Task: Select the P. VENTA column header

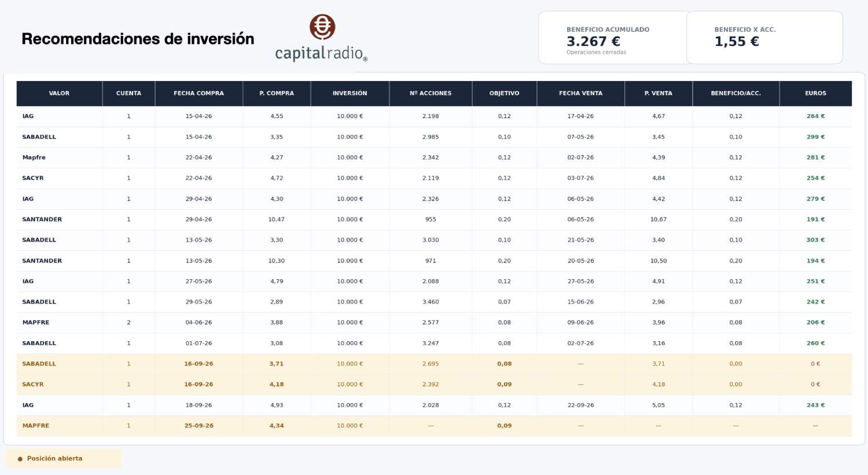Action: coord(659,93)
